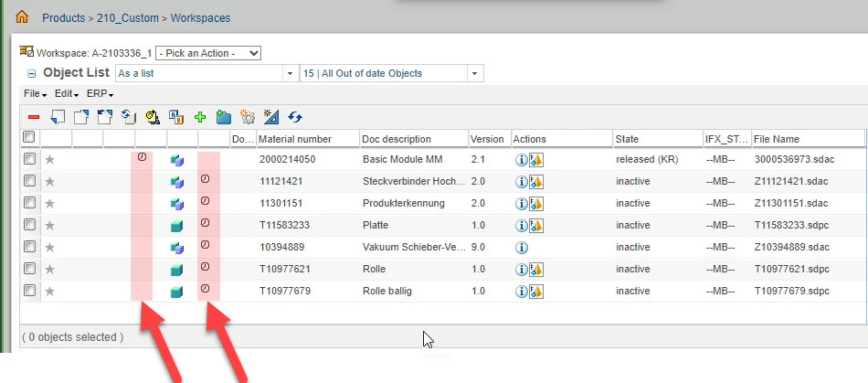Sort by File Name column header

point(777,139)
